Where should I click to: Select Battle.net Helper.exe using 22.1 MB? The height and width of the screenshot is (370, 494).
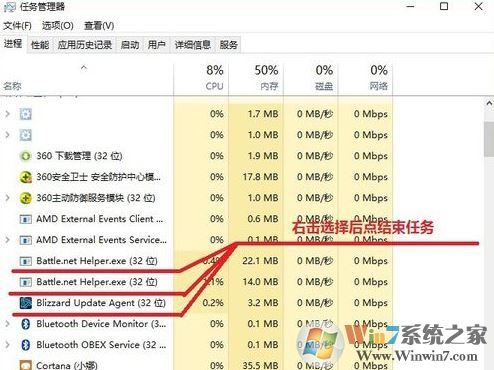point(196,261)
